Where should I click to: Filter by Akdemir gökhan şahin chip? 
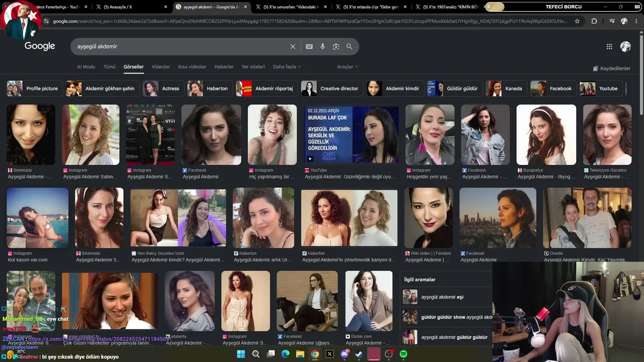(102, 88)
